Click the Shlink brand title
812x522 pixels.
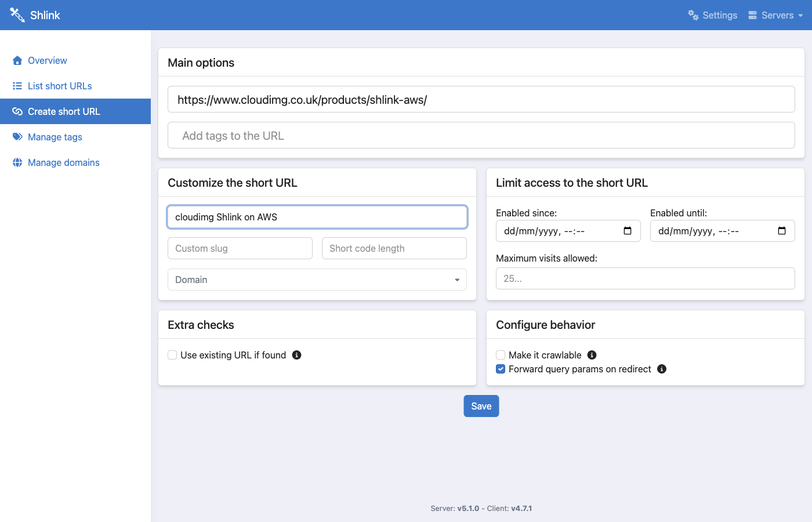(45, 15)
